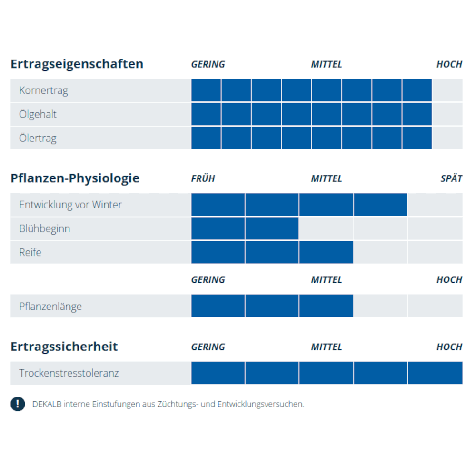Select the Ertragseigenschaften section heading
This screenshot has width=476, height=476.
pos(77,64)
